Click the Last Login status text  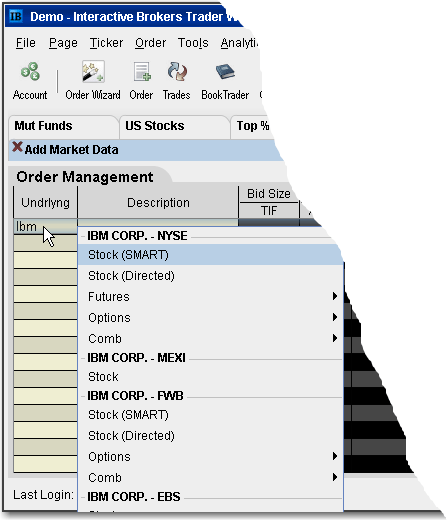tap(43, 495)
